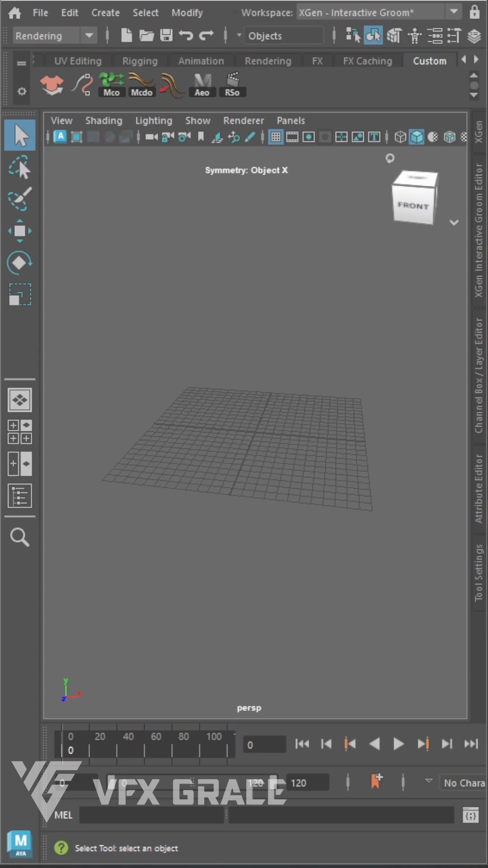Select by component type mode
Viewport: 488px width, 868px height.
394,35
